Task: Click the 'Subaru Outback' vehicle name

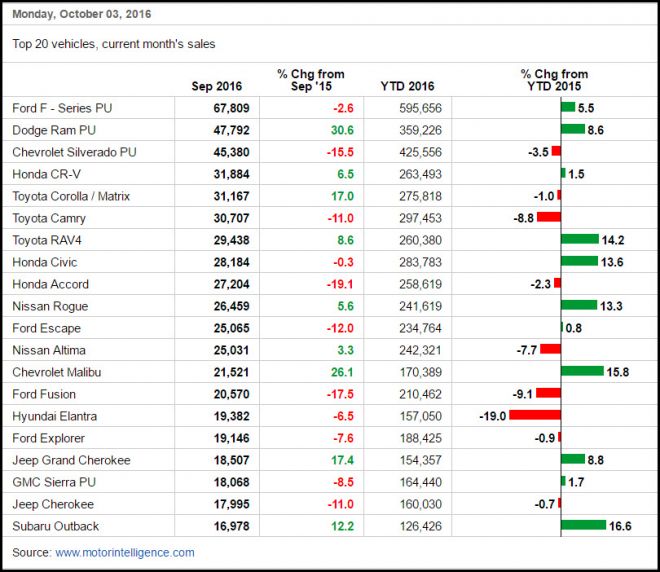Action: pyautogui.click(x=55, y=526)
